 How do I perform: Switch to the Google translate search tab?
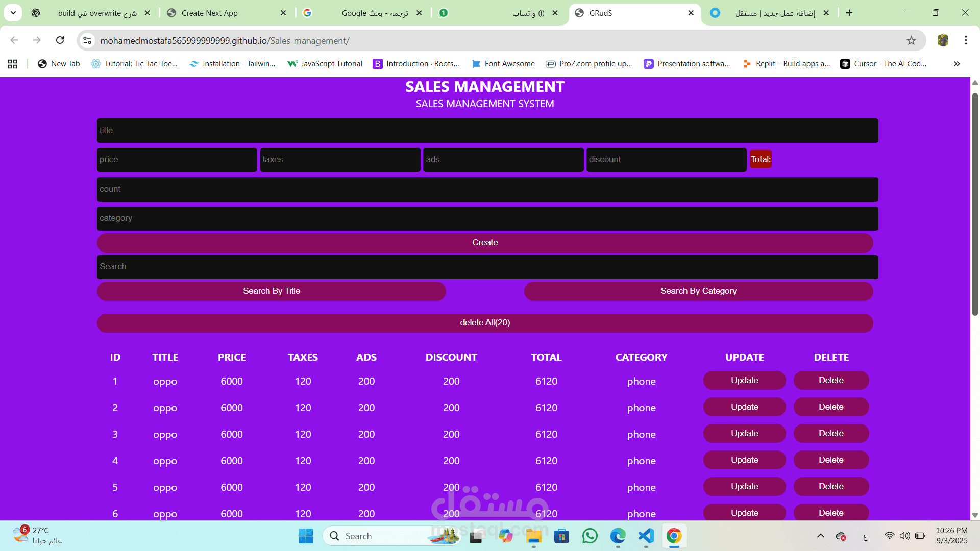pyautogui.click(x=362, y=13)
